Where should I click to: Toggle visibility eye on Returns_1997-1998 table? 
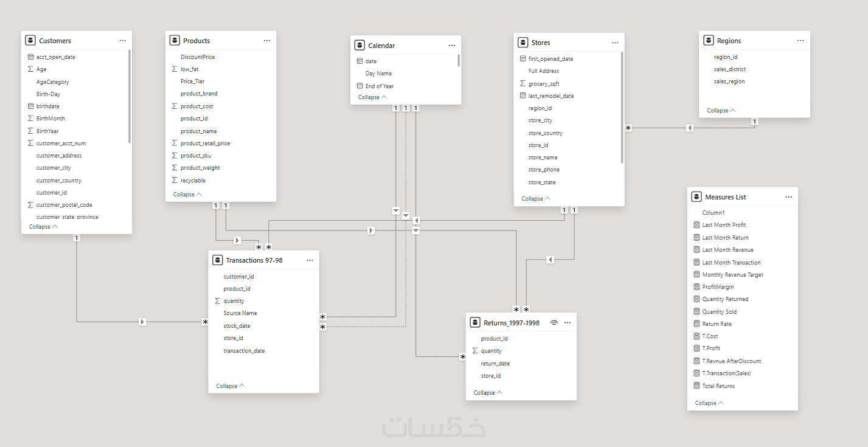[554, 323]
